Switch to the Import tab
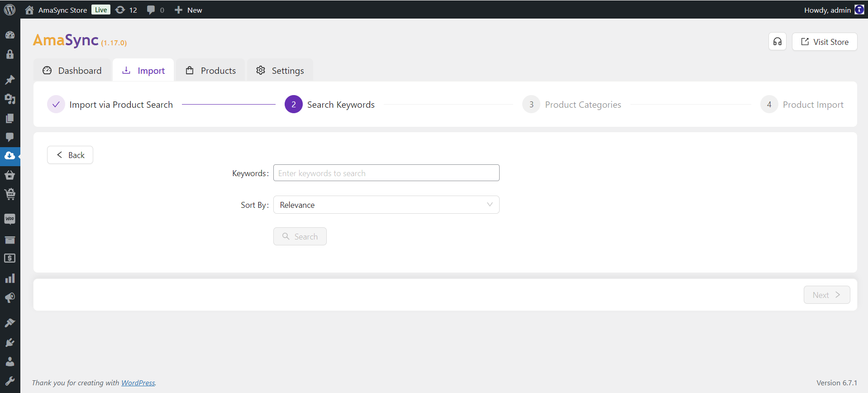The image size is (868, 393). (143, 71)
